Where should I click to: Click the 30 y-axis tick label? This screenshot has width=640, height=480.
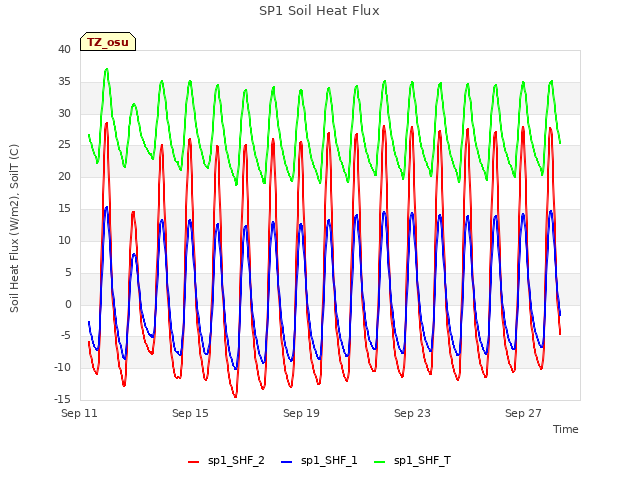tap(64, 113)
